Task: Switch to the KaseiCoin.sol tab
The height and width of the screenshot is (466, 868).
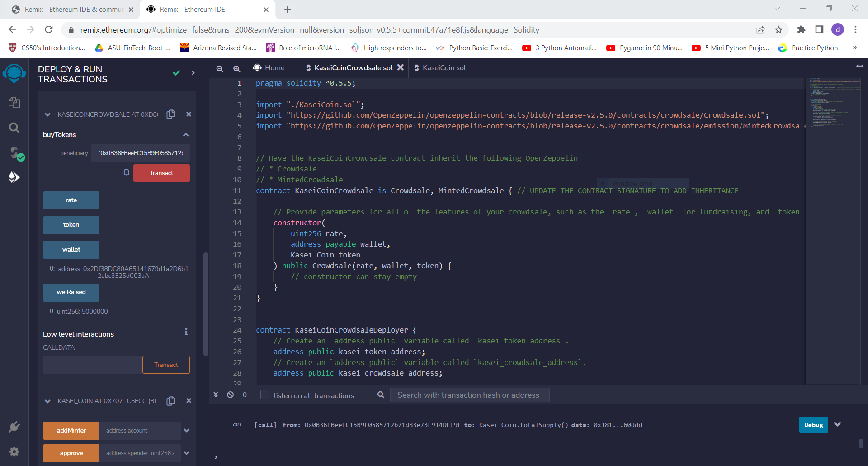Action: (x=440, y=68)
